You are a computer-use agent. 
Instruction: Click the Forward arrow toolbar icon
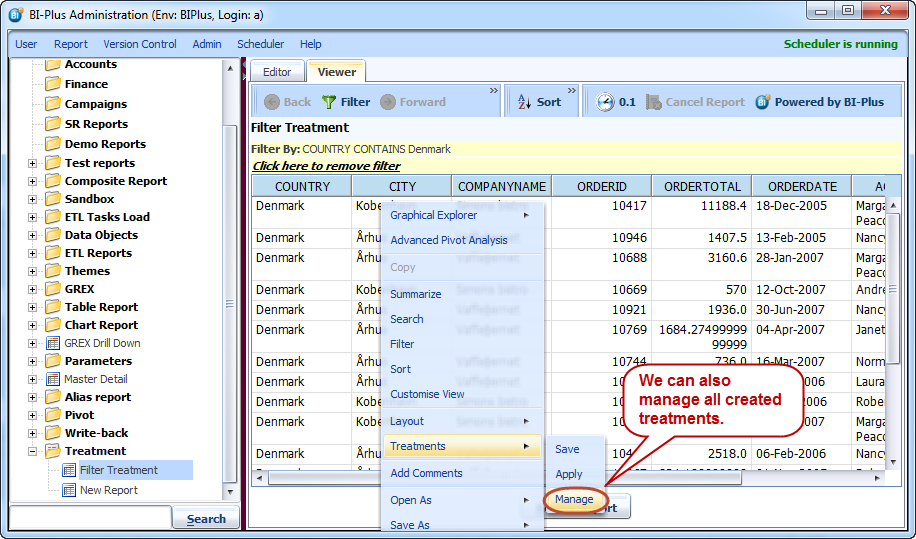(x=387, y=102)
